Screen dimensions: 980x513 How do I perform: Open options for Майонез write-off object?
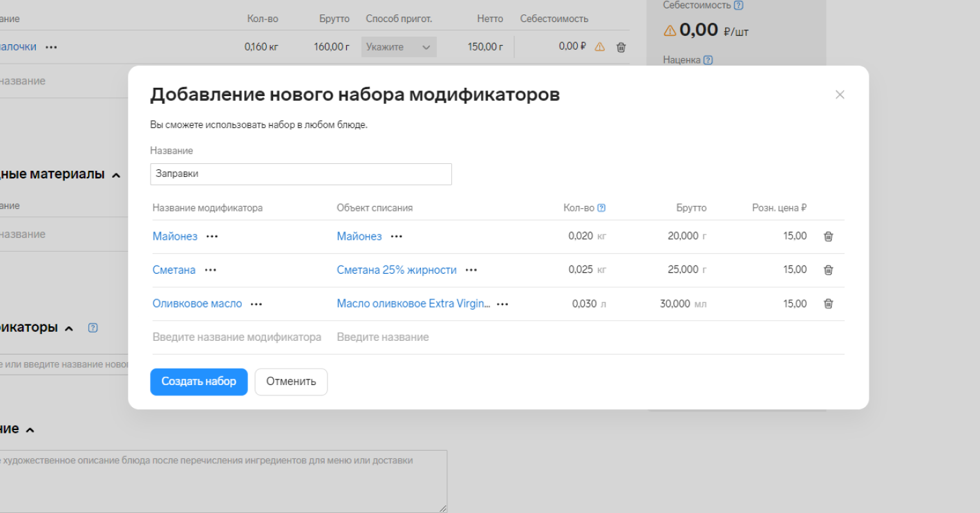[x=397, y=236]
